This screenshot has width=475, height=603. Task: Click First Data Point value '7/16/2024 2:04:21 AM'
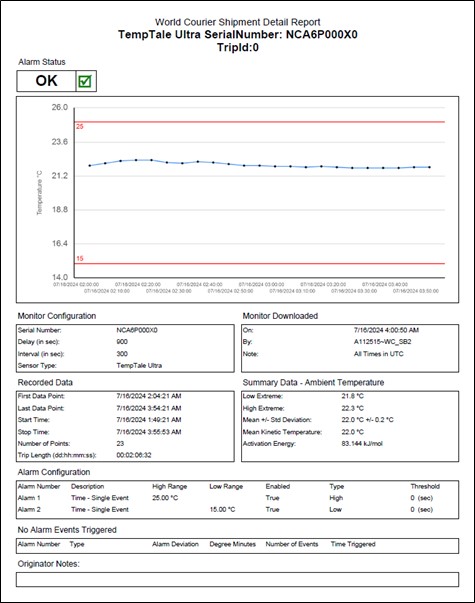149,396
